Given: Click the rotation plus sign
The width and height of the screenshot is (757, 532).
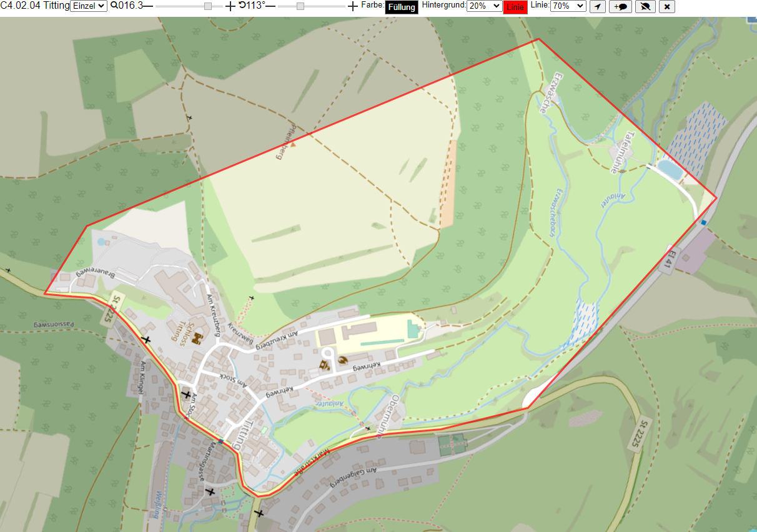Looking at the screenshot, I should [353, 6].
